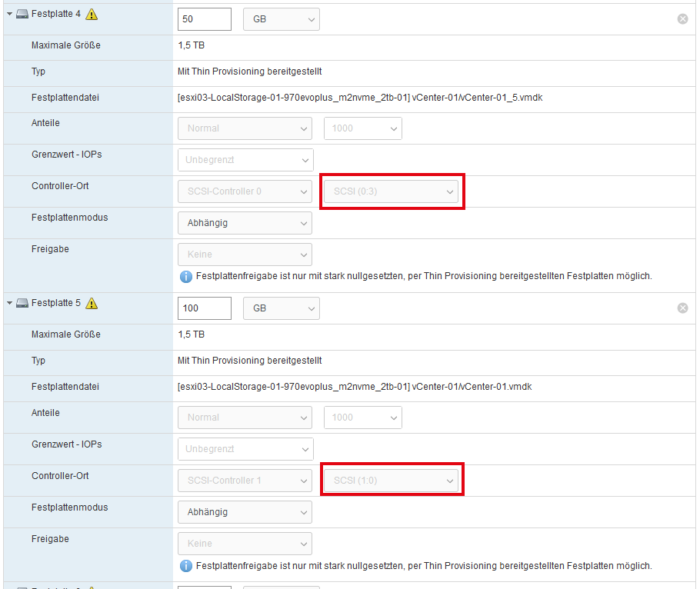Open the Unbegrenzt IOPs dropdown for Festplatte 4
This screenshot has height=589, width=700.
[245, 160]
